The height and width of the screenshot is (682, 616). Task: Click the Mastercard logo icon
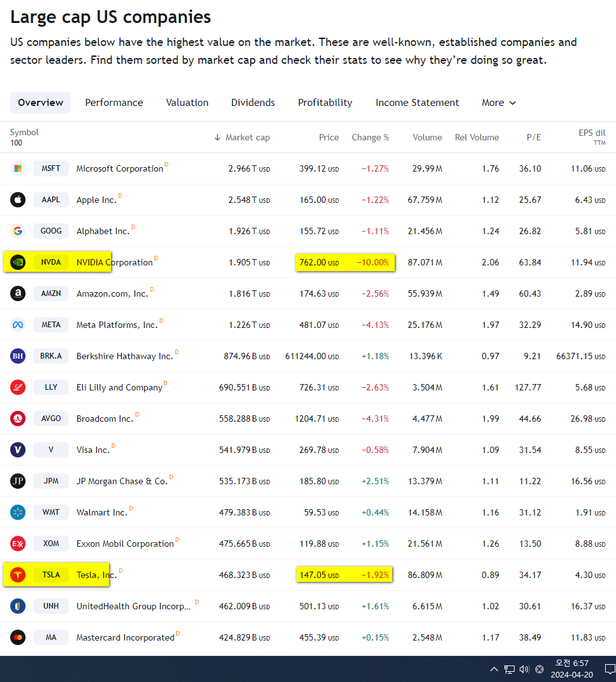click(x=18, y=637)
